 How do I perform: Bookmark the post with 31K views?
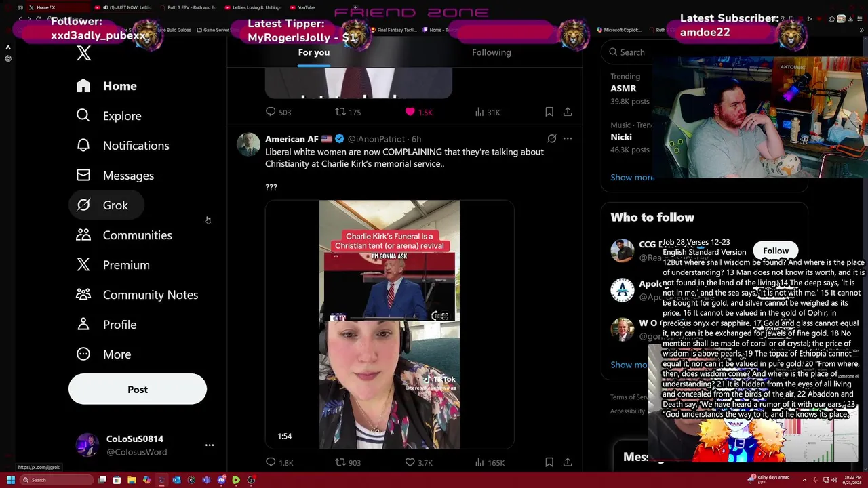549,112
